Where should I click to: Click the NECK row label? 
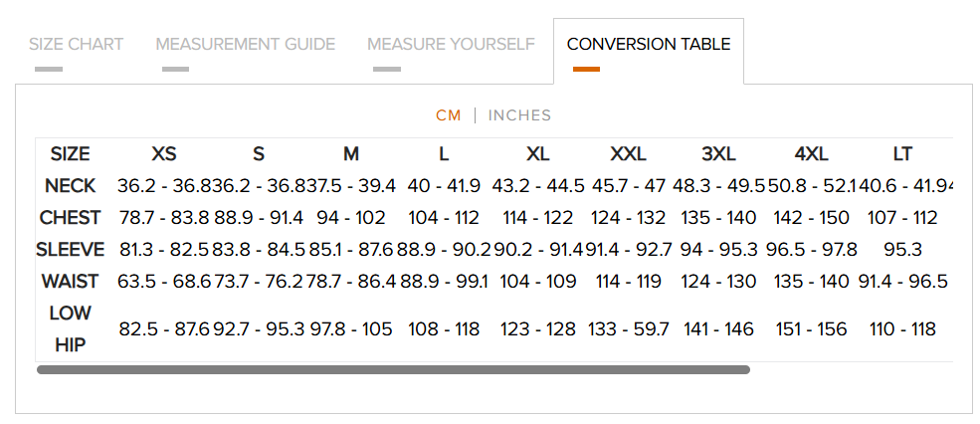(x=71, y=186)
